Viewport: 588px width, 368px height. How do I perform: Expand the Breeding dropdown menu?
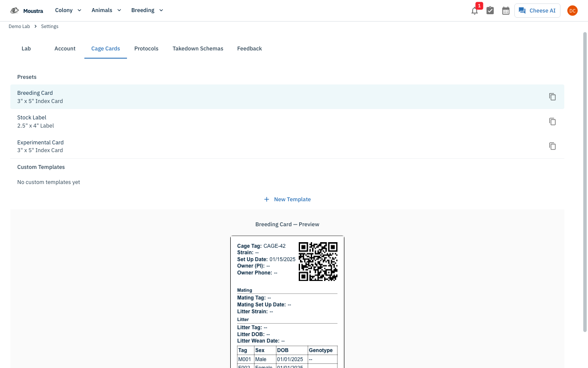point(147,10)
